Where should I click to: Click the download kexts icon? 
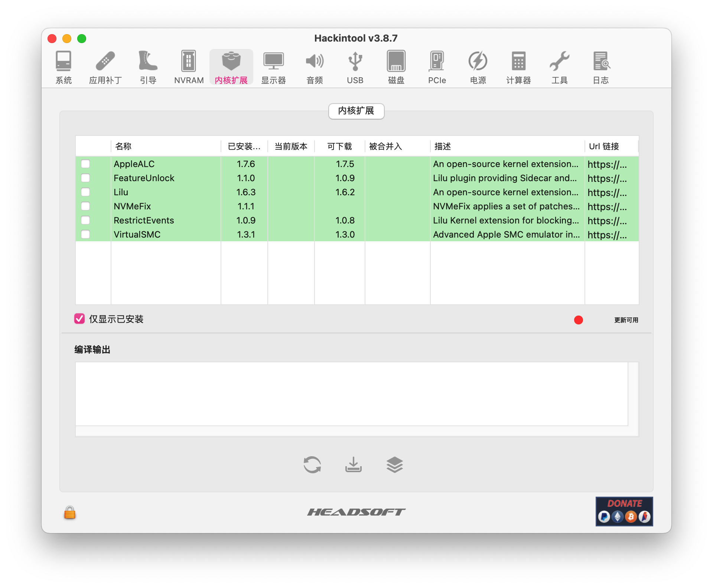pos(353,464)
